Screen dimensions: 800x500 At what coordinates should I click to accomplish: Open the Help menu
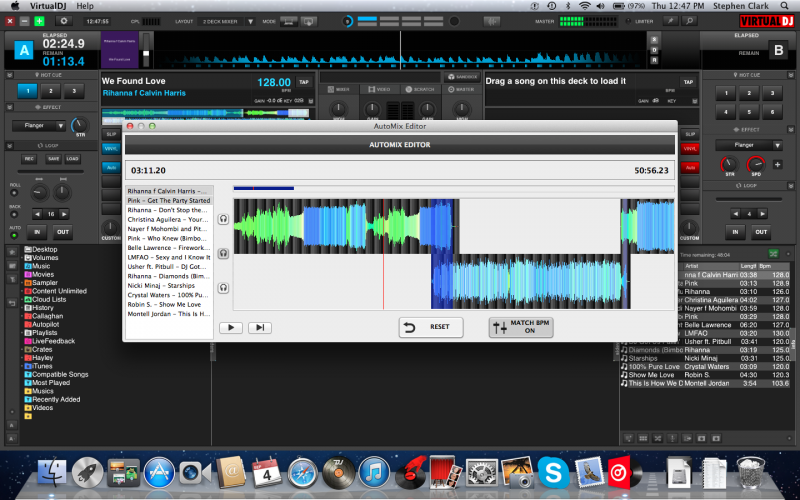coord(85,6)
